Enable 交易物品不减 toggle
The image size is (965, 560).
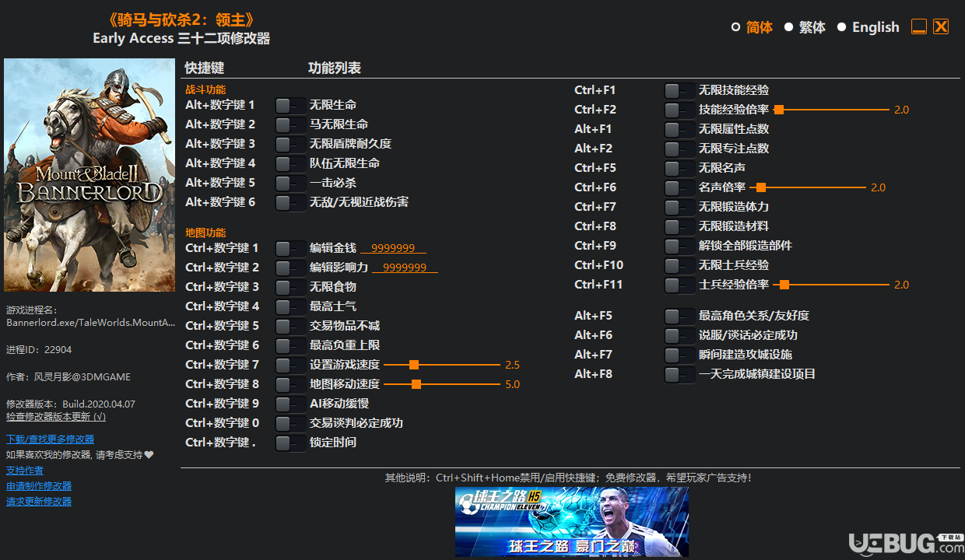[290, 326]
